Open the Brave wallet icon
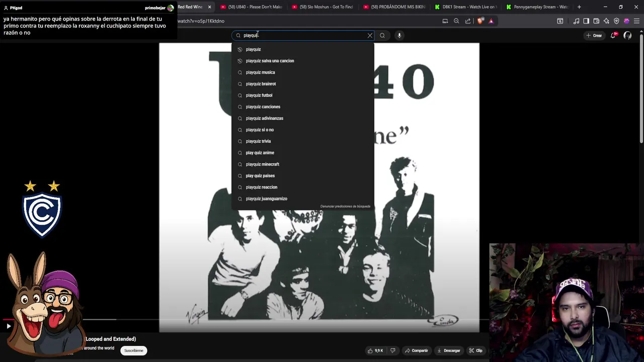644x362 pixels. (596, 21)
